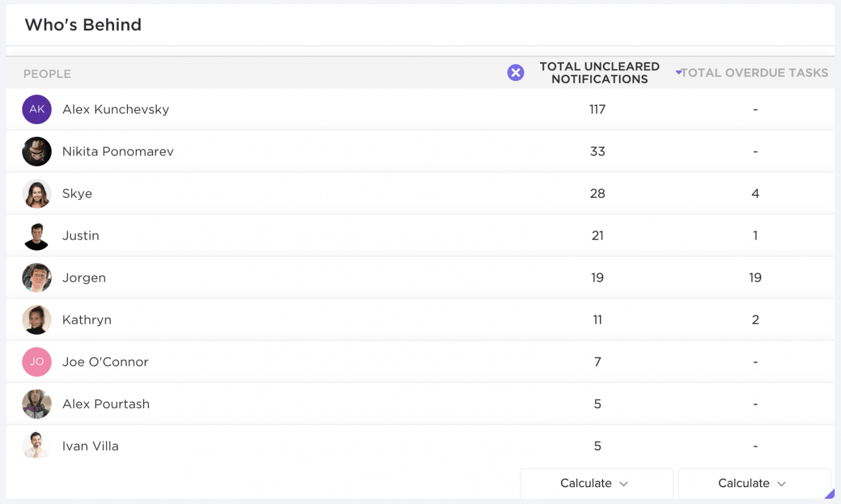Click Nikita Ponomarev's profile avatar

coord(37,151)
